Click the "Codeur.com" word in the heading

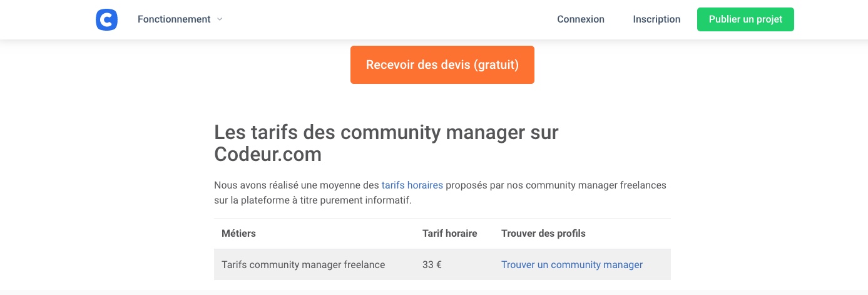point(268,154)
